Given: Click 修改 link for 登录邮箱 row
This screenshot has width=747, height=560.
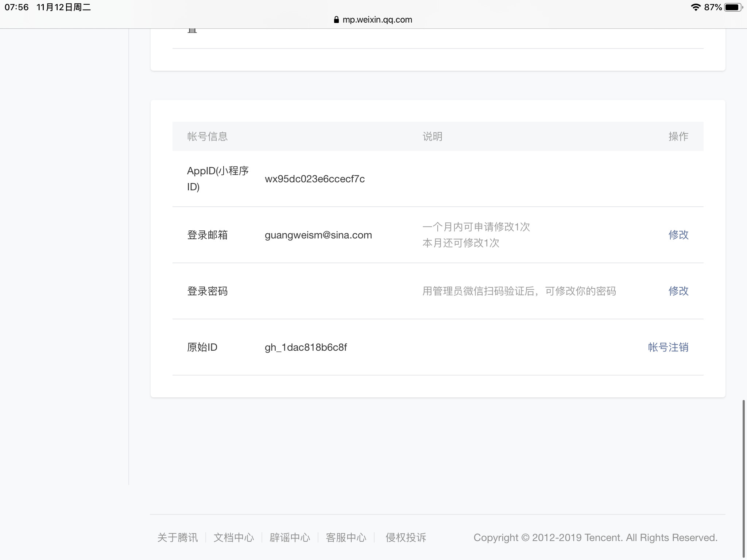Looking at the screenshot, I should tap(678, 235).
